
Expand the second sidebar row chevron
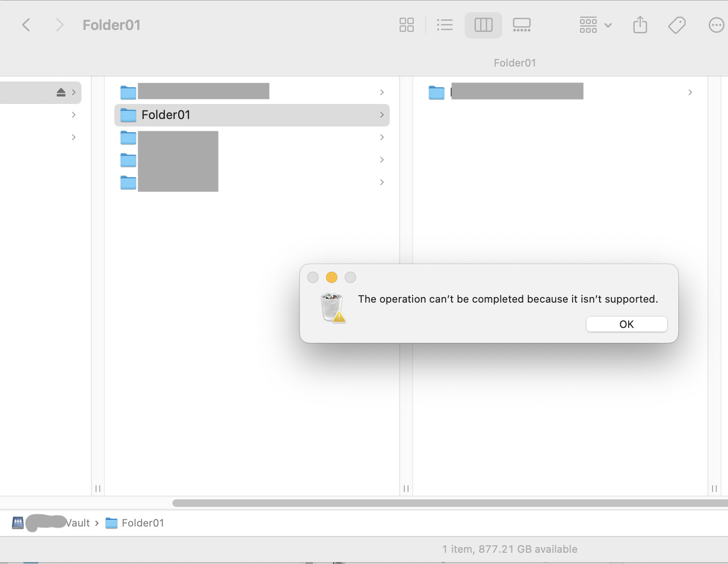pos(74,115)
